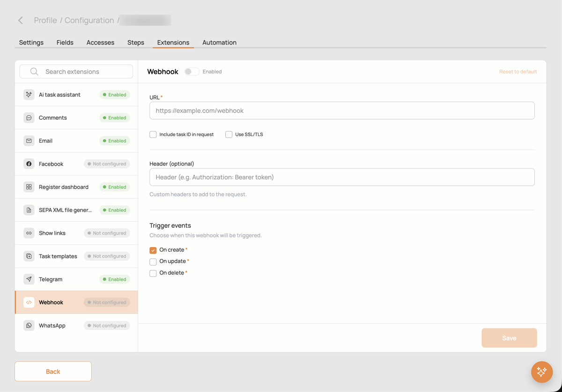Image resolution: width=562 pixels, height=392 pixels.
Task: Click the Webhook panel title
Action: [x=163, y=72]
